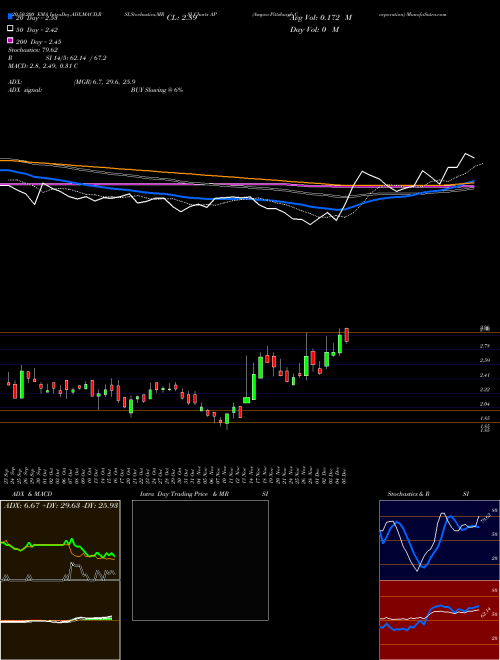Screen dimensions: 500x660
Task: Click the 'Stochastics: 79.62' readout
Action: pos(33,50)
